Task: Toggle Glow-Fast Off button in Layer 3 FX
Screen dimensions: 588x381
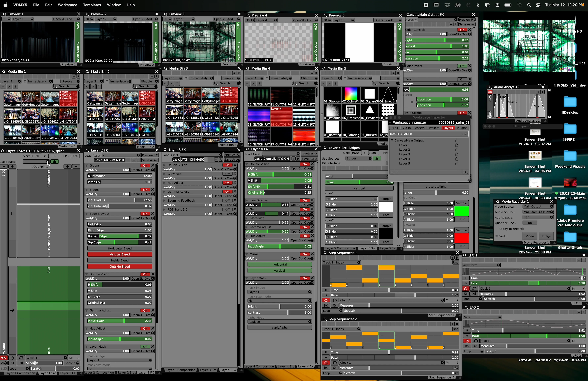Action: point(227,174)
